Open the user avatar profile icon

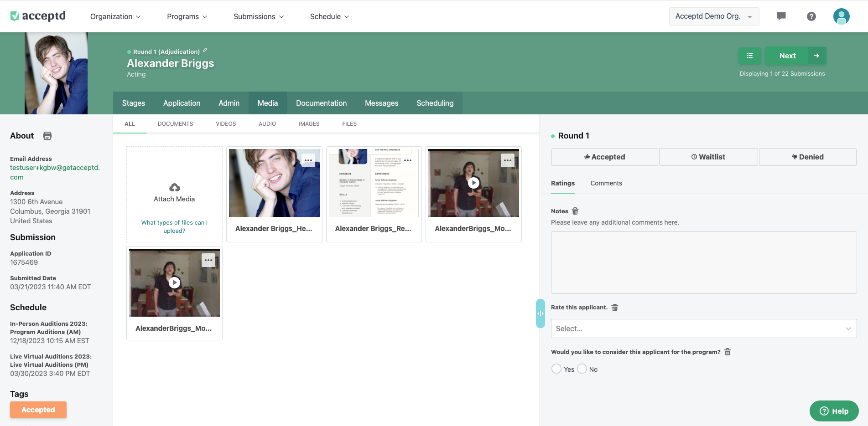coord(842,16)
